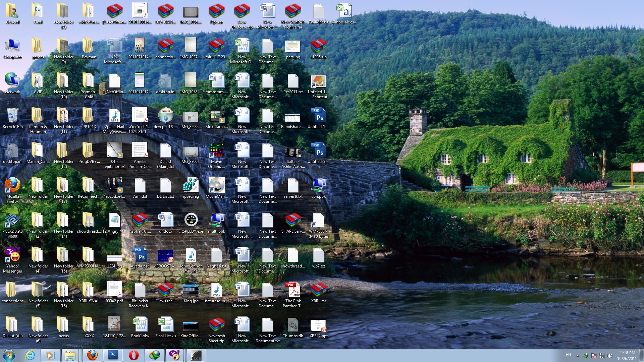Click the EN language indicator
644x362 pixels.
[568, 355]
